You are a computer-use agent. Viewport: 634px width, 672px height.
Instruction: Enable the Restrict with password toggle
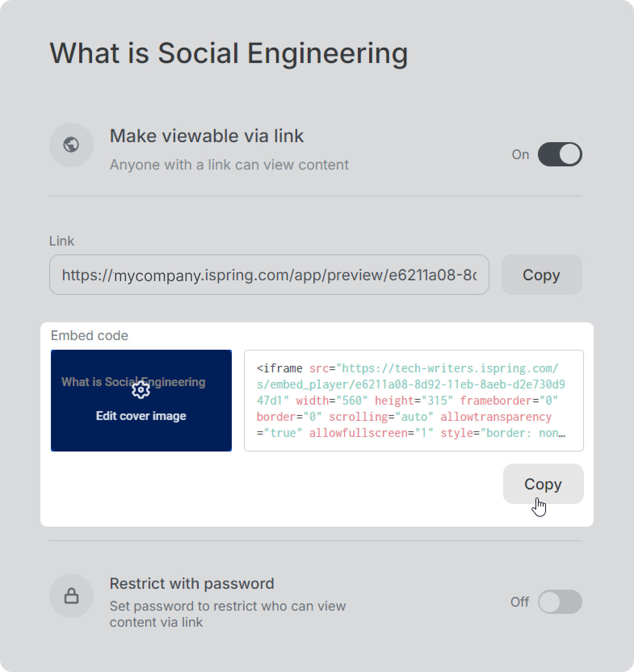[x=560, y=602]
